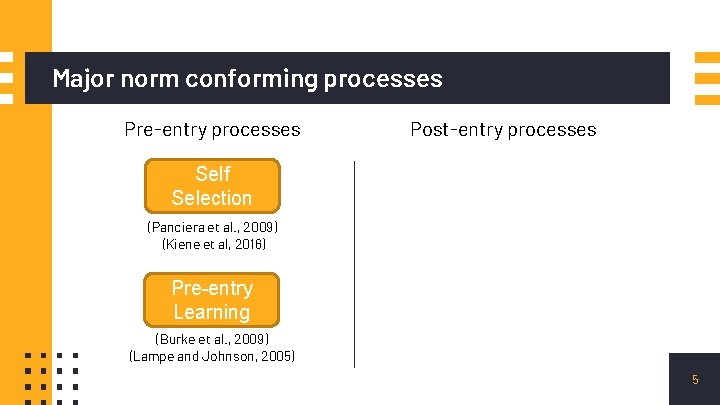
Task: Click the orange stripes icon beside title bar
Action: 707,79
